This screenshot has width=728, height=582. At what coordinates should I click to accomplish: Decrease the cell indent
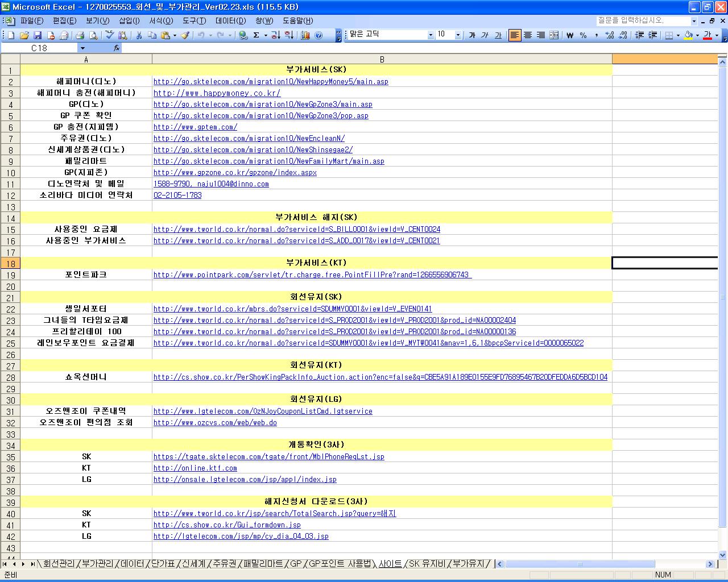click(639, 35)
